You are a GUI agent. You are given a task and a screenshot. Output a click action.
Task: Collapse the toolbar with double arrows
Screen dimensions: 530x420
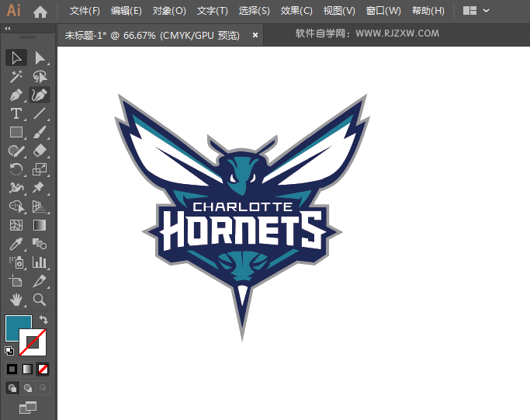[x=8, y=29]
